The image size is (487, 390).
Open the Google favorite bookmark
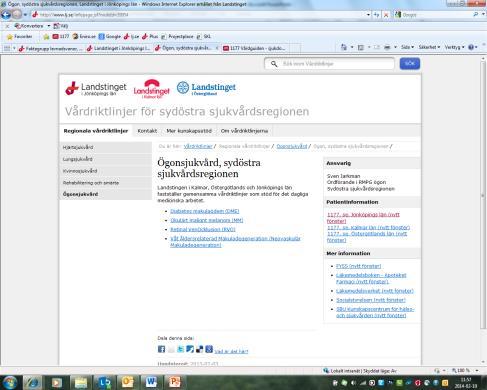(110, 36)
